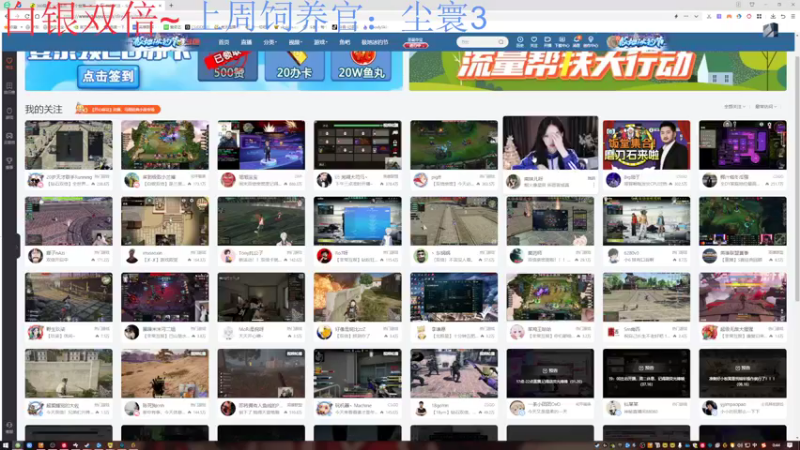Open the 最常访问 sort dropdown
The height and width of the screenshot is (450, 800).
[765, 107]
